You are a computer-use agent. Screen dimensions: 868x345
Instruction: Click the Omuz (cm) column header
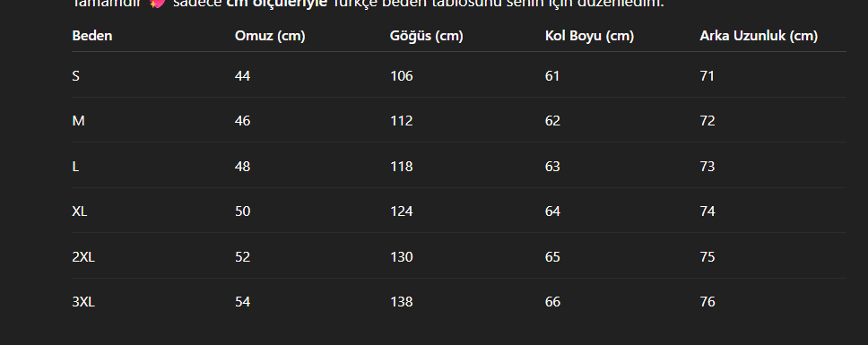[270, 36]
